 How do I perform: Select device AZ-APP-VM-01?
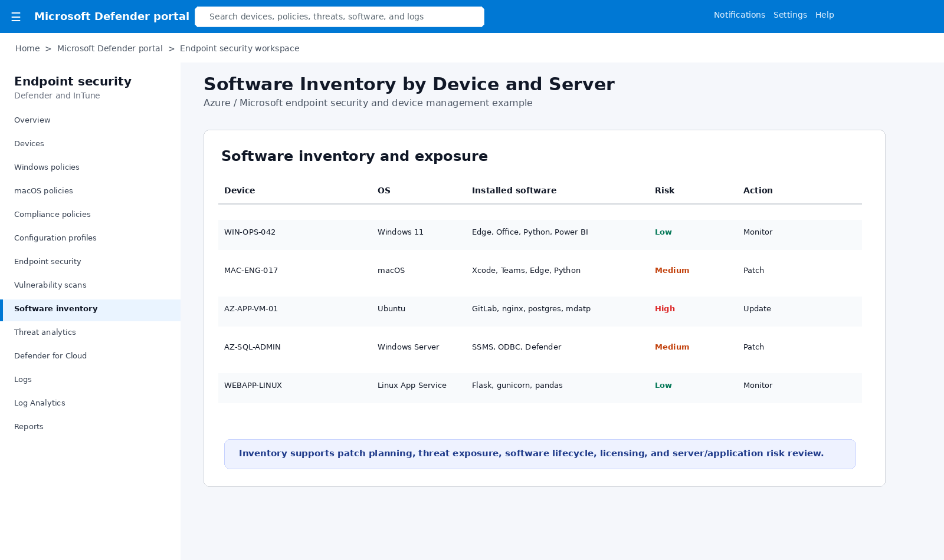251,309
